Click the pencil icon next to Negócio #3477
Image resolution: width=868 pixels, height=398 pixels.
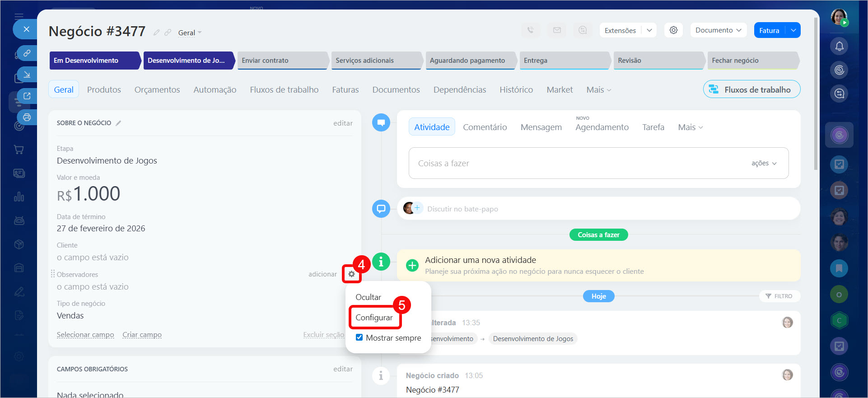(x=156, y=33)
